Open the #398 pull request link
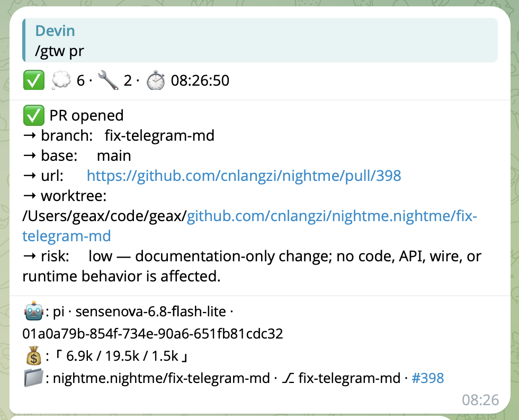Viewport: 519px width, 420px height. (428, 378)
